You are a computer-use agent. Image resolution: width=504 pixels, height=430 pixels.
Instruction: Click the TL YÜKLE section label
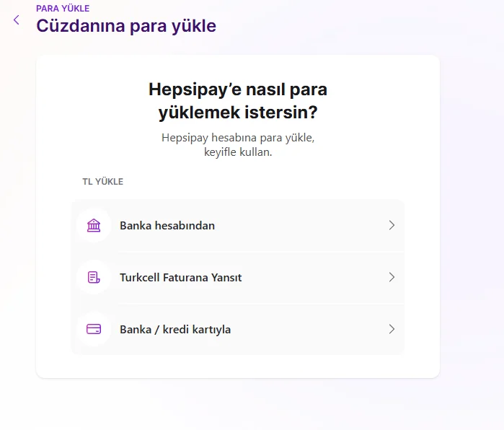[102, 182]
